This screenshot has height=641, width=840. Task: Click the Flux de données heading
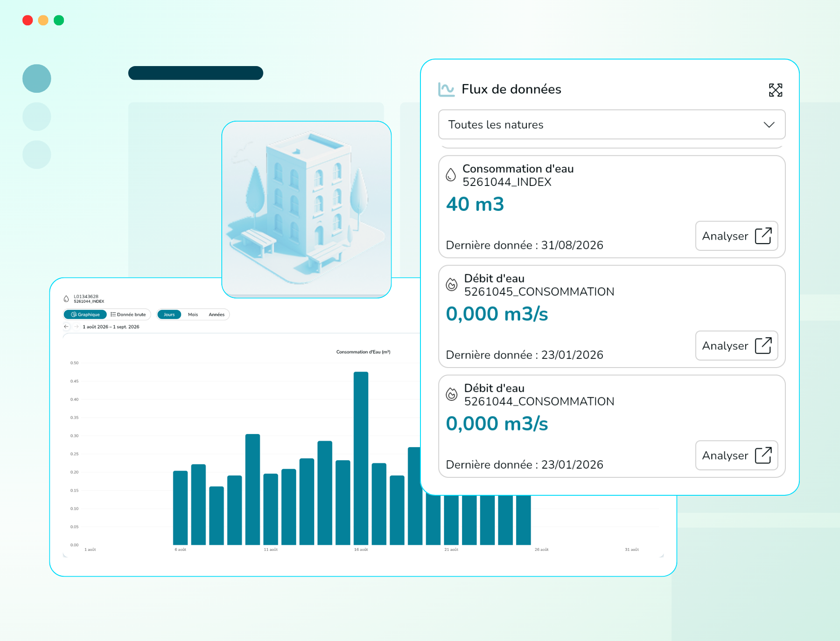(511, 89)
